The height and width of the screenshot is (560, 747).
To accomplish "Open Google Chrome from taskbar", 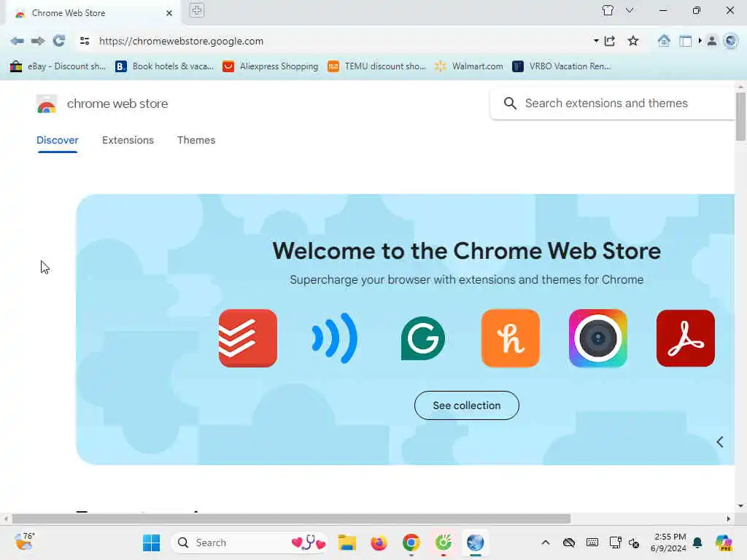I will click(x=411, y=542).
